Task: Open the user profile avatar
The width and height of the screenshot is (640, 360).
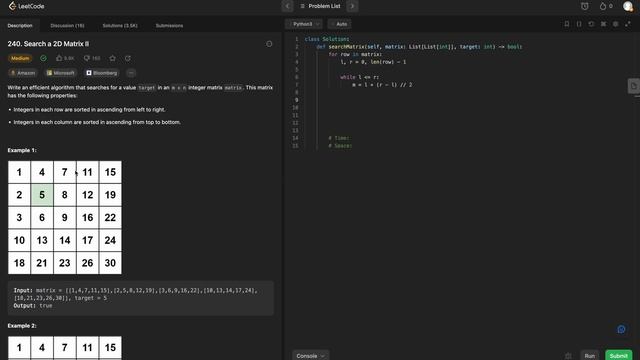Action: click(628, 6)
